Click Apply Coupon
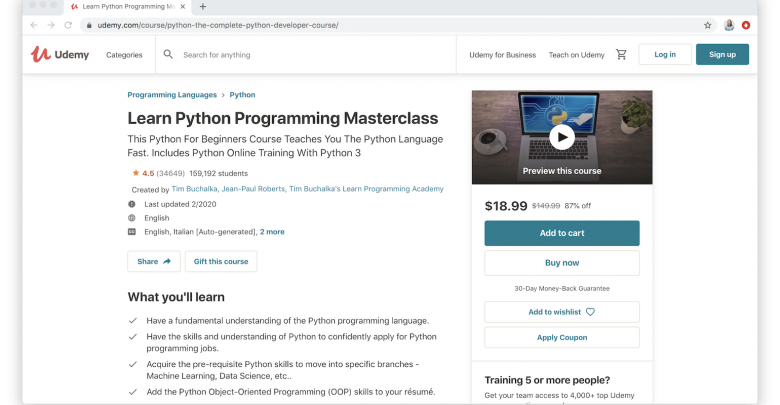 coord(562,337)
